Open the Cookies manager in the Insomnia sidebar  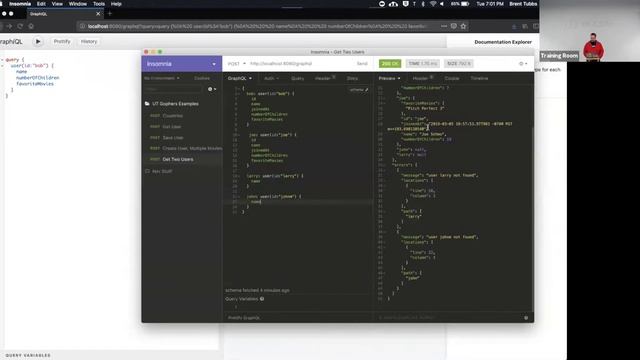click(x=202, y=78)
